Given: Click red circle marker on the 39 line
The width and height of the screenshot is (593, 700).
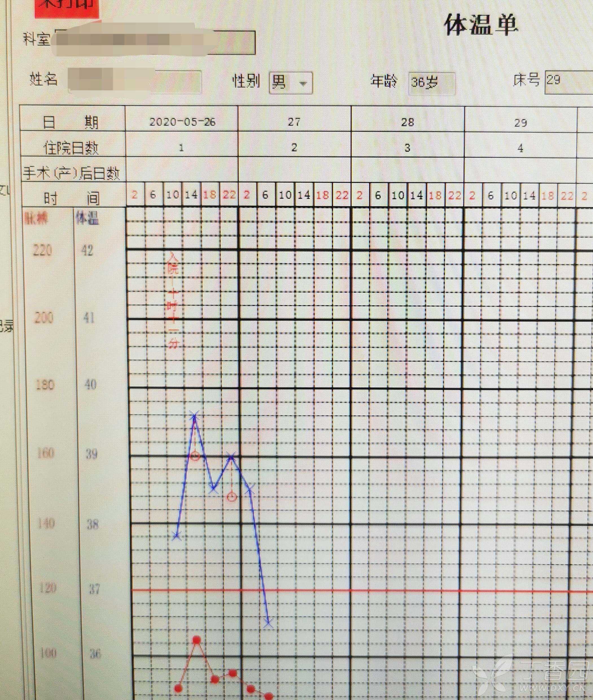Looking at the screenshot, I should tap(195, 456).
